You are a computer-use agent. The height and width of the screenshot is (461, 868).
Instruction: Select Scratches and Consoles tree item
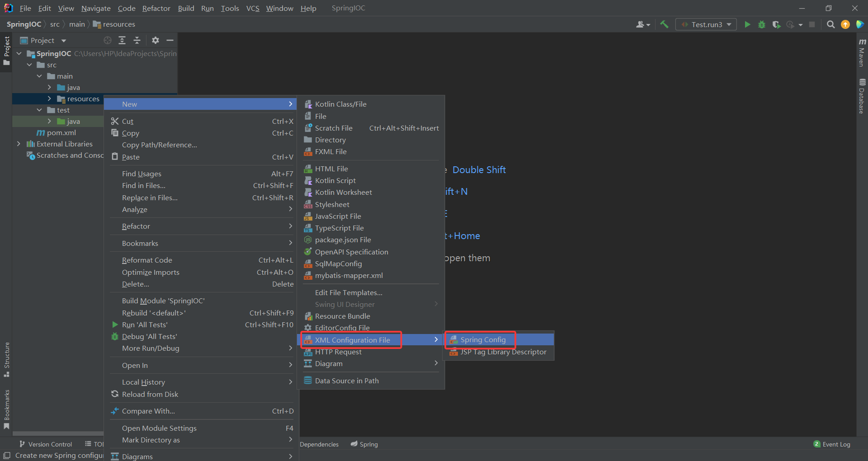(66, 155)
